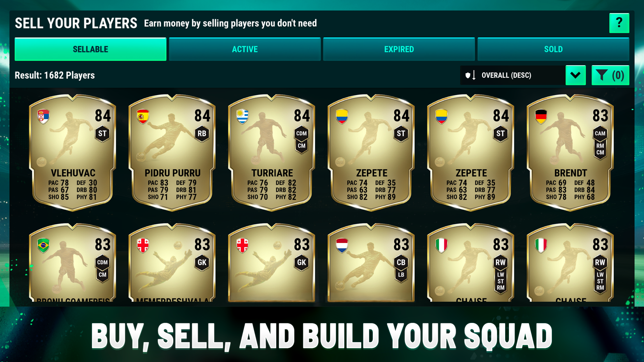Select the Netherlands CB LB player card
644x362 pixels.
[371, 262]
